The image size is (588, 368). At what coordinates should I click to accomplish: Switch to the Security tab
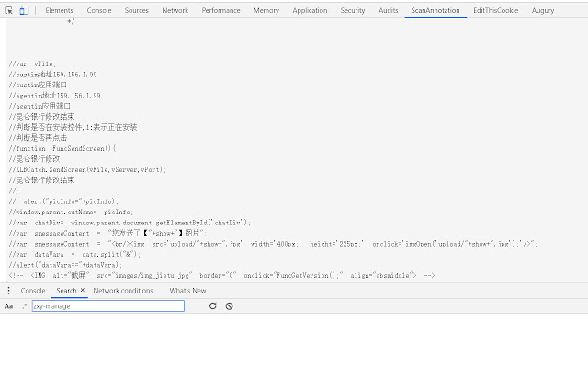click(x=353, y=10)
